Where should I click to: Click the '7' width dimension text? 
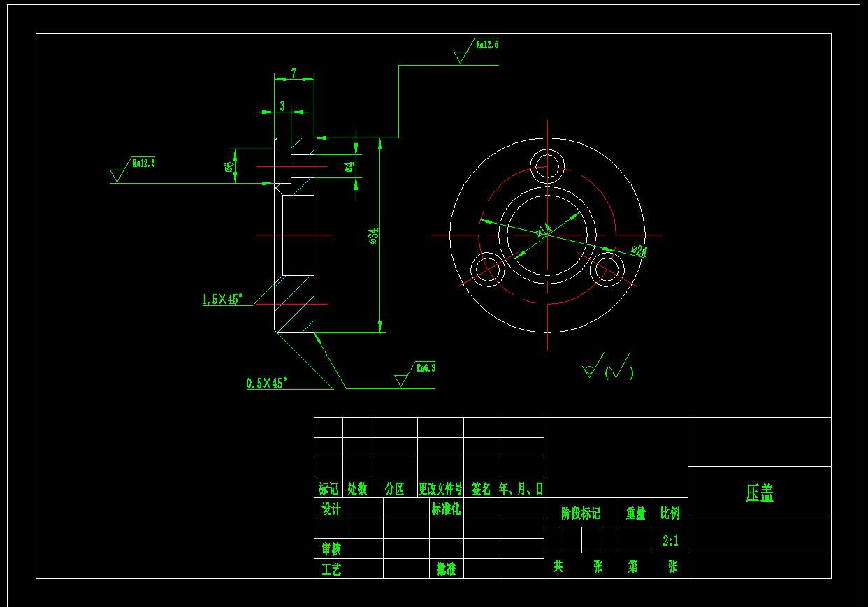tap(294, 73)
